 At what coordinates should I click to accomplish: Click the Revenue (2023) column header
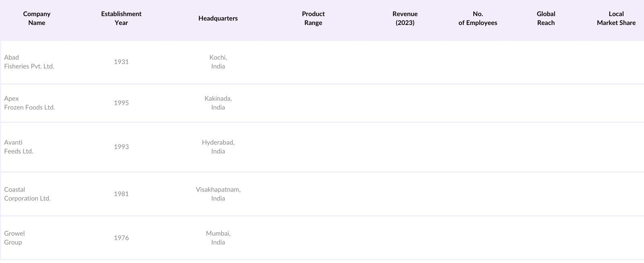[405, 18]
